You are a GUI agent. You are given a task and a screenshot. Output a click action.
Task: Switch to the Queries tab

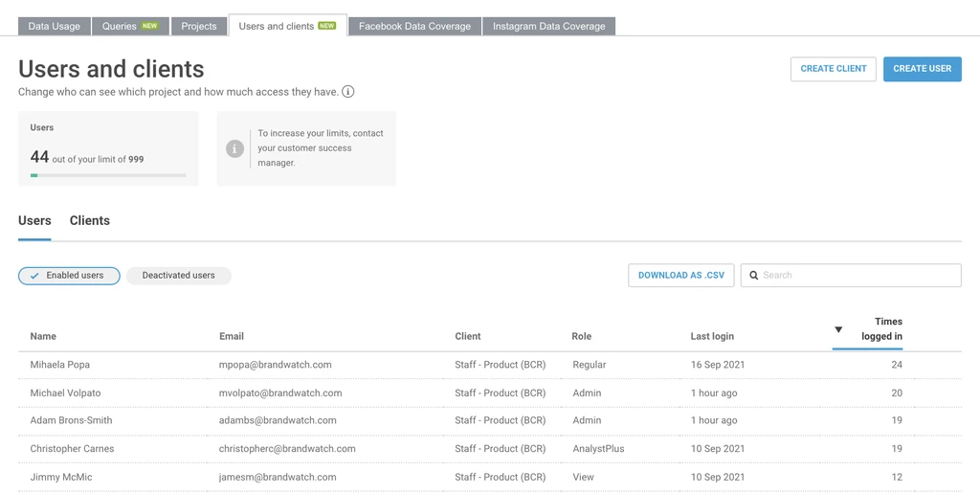(130, 26)
